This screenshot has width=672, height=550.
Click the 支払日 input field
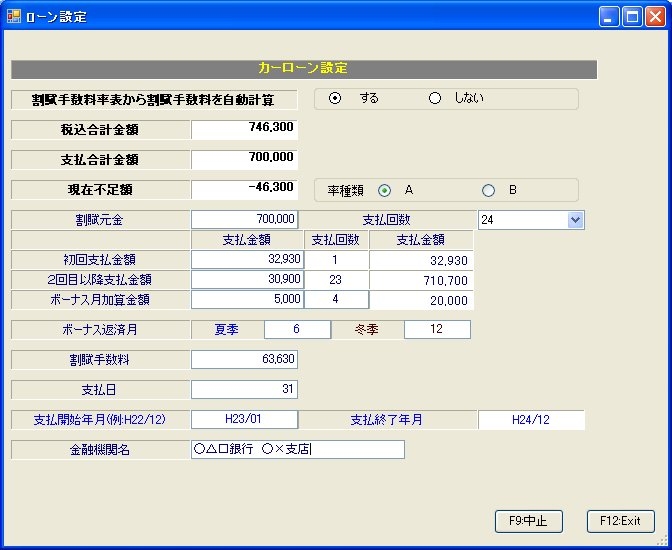tap(244, 390)
